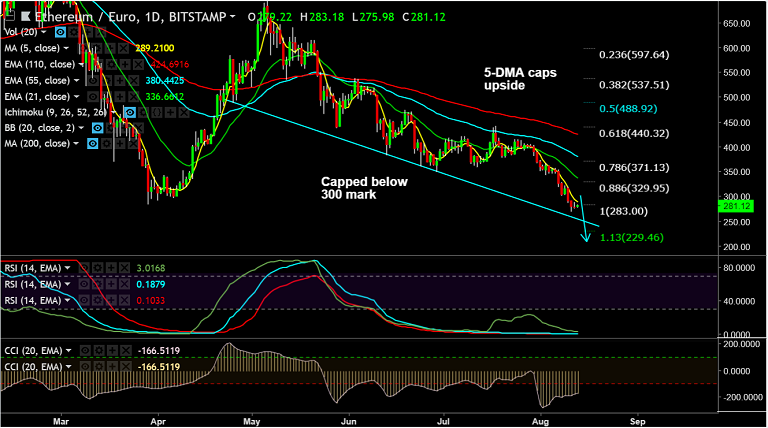Screen dimensions: 768x428
Task: Open settings gear for RSI showing 0.1879
Action: point(97,284)
